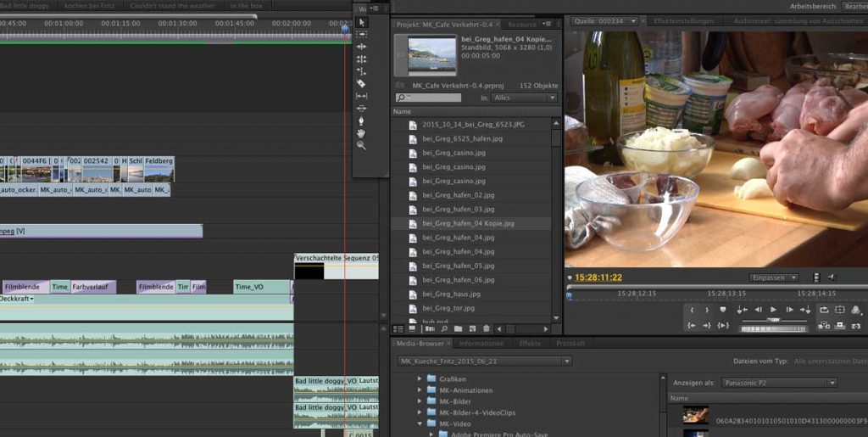Click the Name column header in project panel
Image resolution: width=868 pixels, height=437 pixels.
[x=403, y=112]
